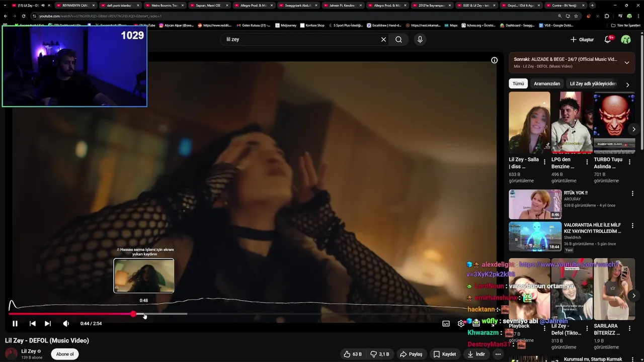Viewport: 644px width, 362px height.
Task: Open 'LPG den Benzine' short
Action: point(572,122)
